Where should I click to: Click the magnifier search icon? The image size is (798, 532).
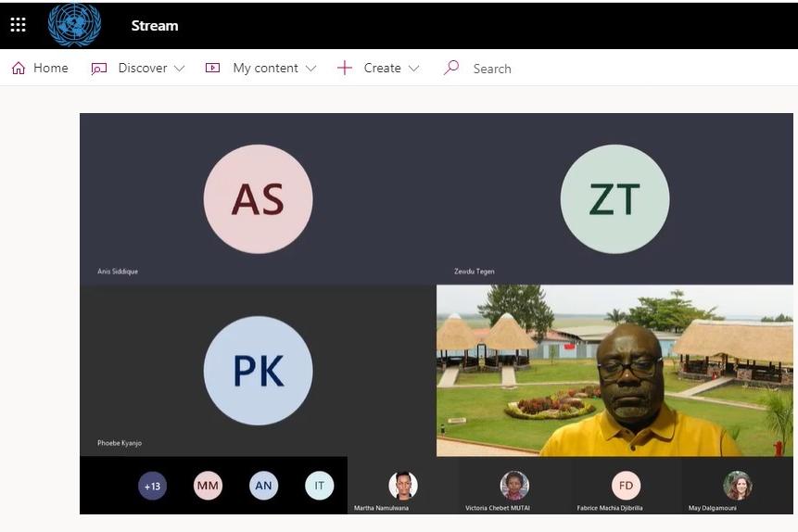tap(451, 68)
